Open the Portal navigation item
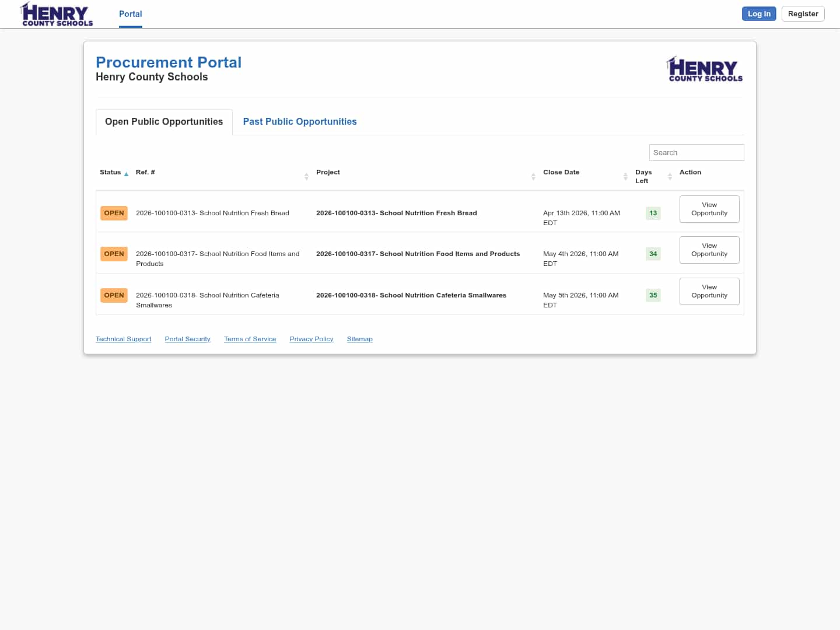840x630 pixels. [x=130, y=14]
